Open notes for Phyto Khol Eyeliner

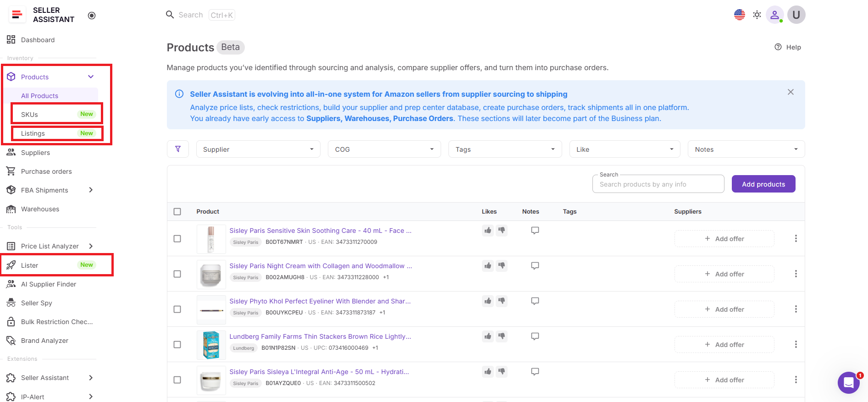535,301
